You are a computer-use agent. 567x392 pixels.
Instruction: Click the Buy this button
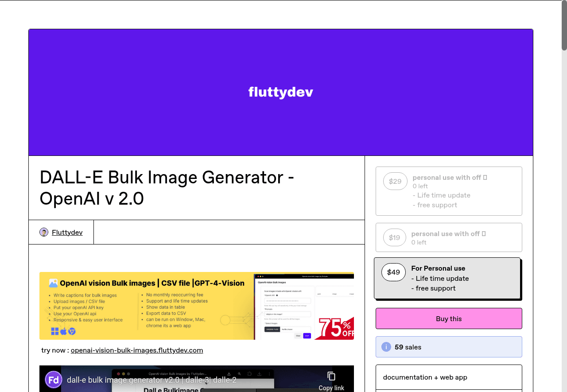click(449, 318)
